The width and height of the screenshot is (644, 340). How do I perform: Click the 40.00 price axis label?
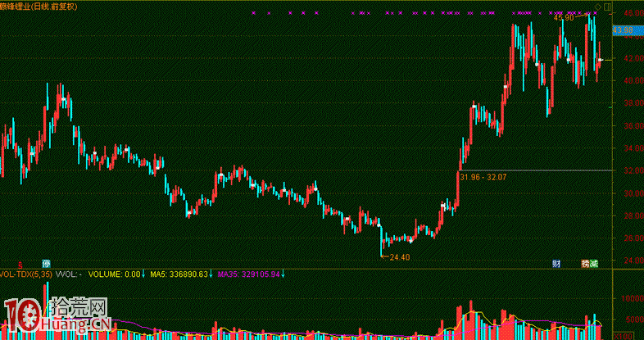(633, 81)
